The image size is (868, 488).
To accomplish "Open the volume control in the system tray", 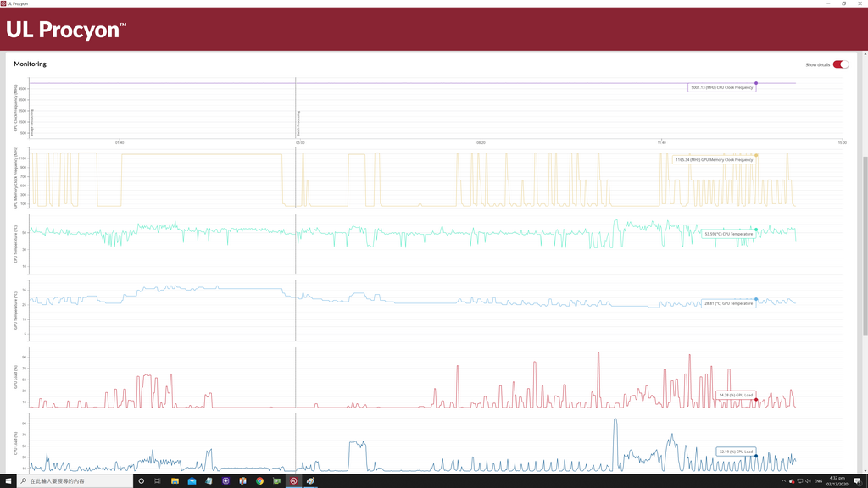I will click(x=808, y=481).
